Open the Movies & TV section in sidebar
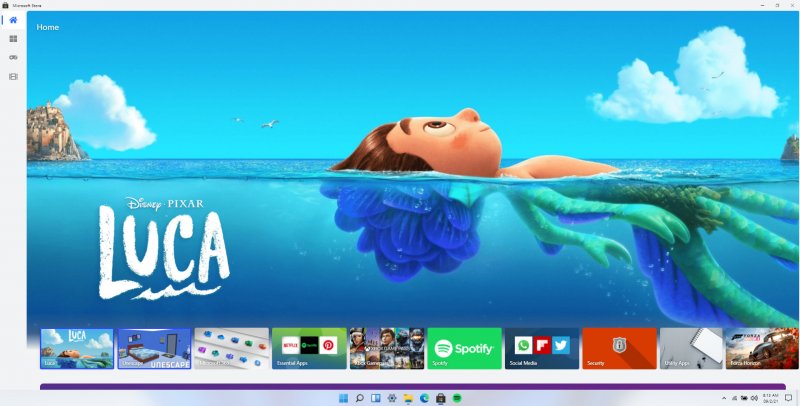800x406 pixels. point(13,77)
